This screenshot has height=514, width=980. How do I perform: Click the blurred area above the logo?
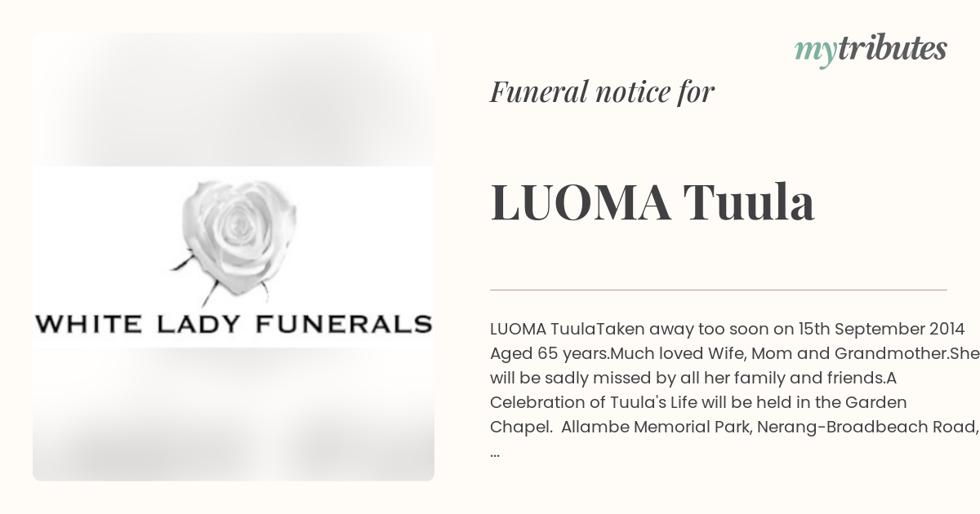click(x=234, y=100)
